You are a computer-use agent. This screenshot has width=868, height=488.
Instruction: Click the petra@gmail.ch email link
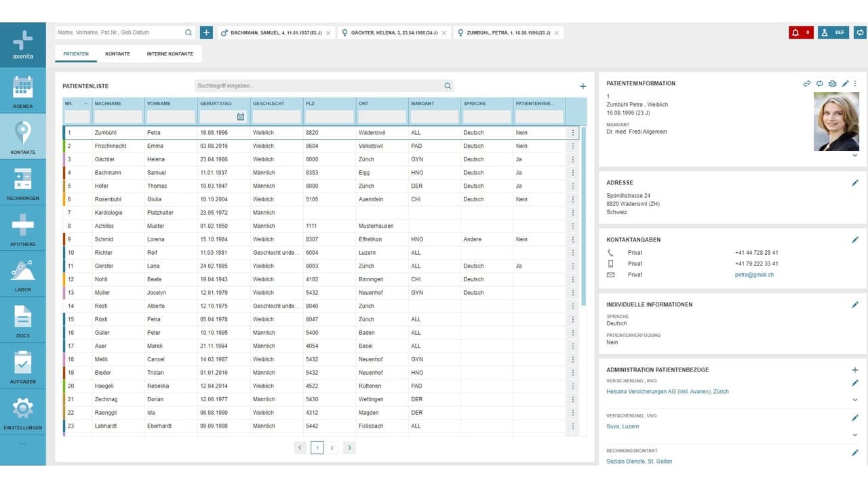(x=754, y=274)
